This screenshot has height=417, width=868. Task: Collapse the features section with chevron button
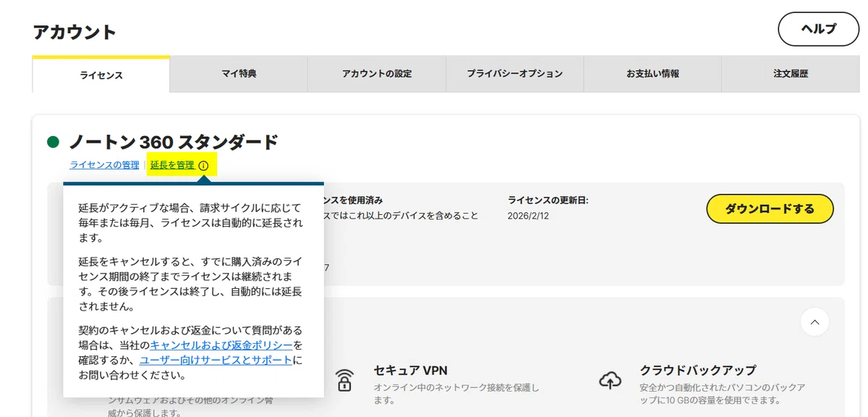[x=815, y=321]
